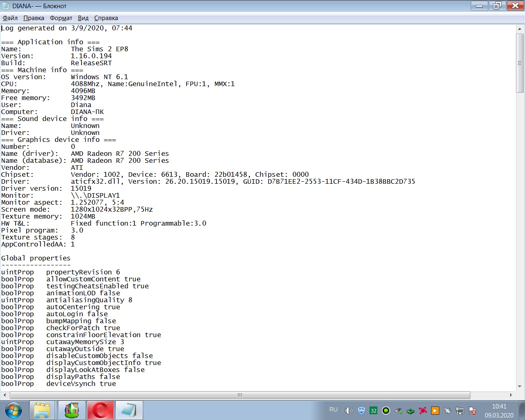Open Windows Explorer from taskbar
525x420 pixels.
pyautogui.click(x=42, y=410)
